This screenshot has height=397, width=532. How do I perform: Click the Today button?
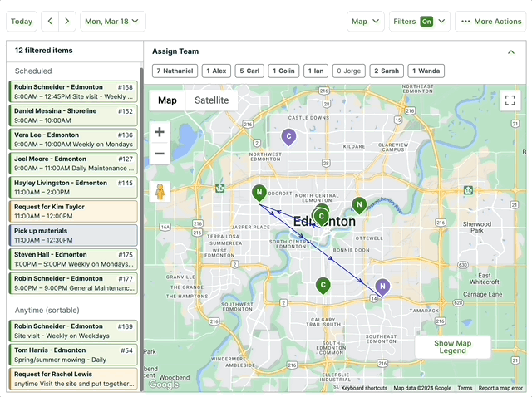coord(22,22)
